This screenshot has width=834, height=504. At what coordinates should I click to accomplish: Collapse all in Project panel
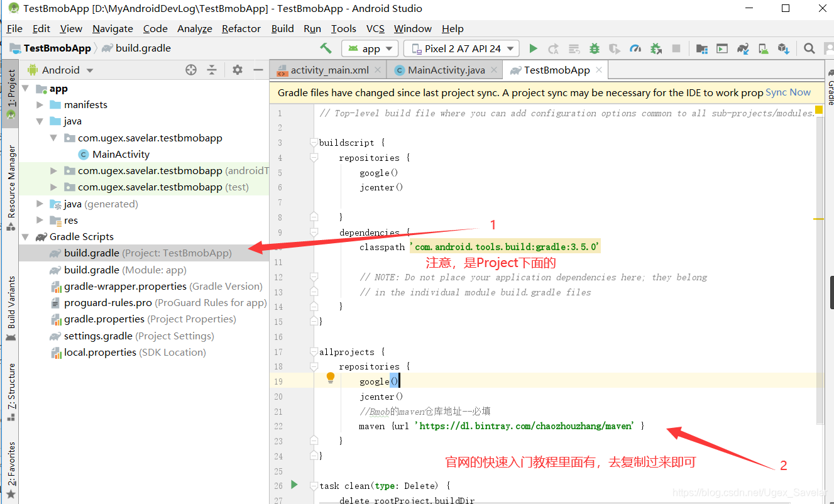pos(212,70)
